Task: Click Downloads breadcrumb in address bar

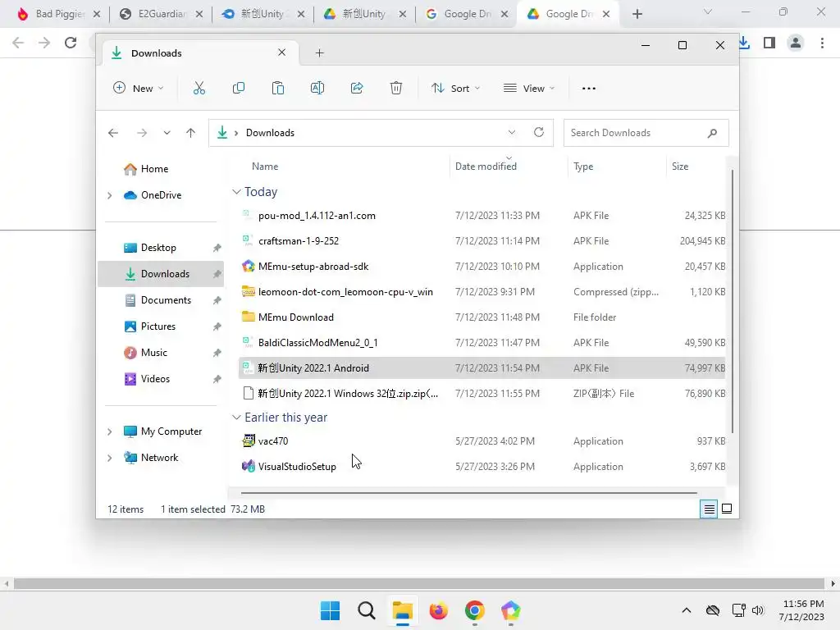Action: click(x=270, y=133)
